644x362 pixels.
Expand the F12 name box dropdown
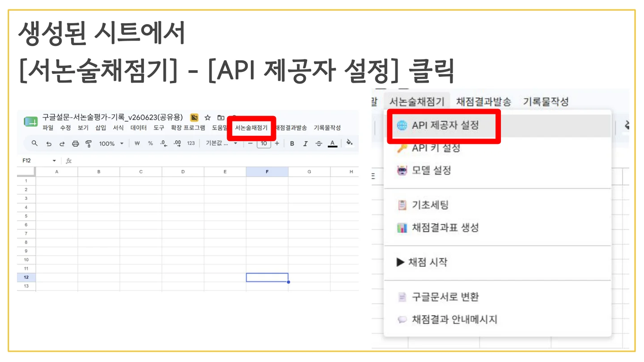pyautogui.click(x=55, y=161)
